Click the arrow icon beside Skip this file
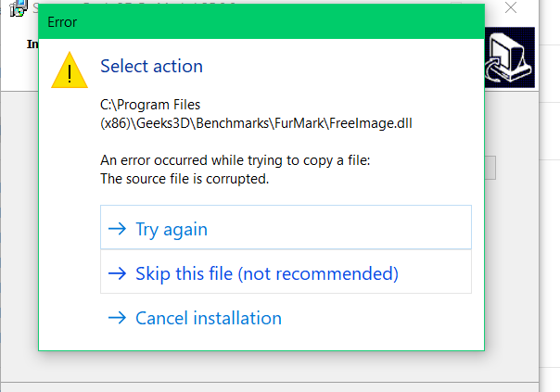 [117, 273]
